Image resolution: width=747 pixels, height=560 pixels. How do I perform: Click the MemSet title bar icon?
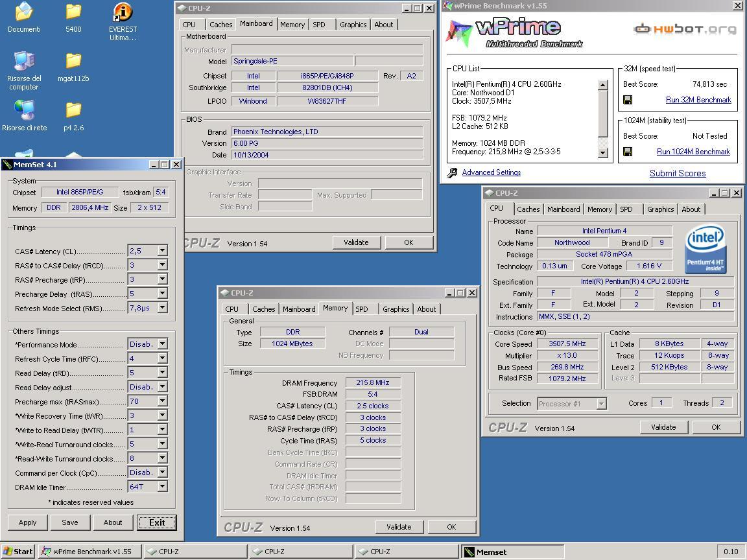(x=7, y=165)
